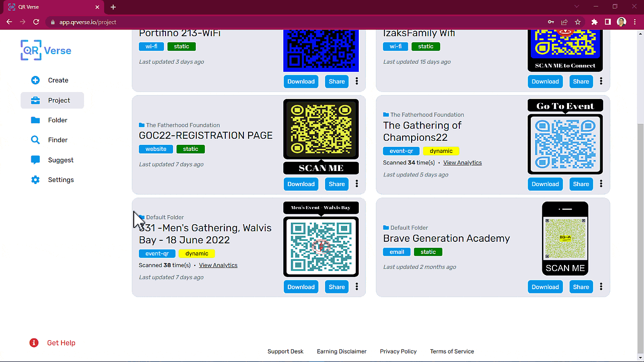The width and height of the screenshot is (644, 362).
Task: View Analytics for Men's Gathering Walvis Bay
Action: coord(218,265)
